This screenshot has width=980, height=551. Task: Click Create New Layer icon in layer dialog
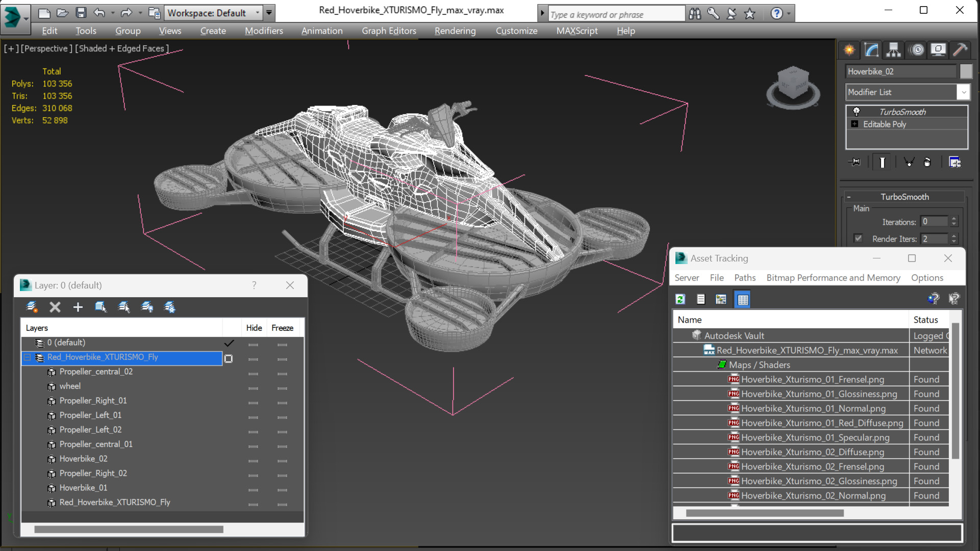click(x=32, y=307)
